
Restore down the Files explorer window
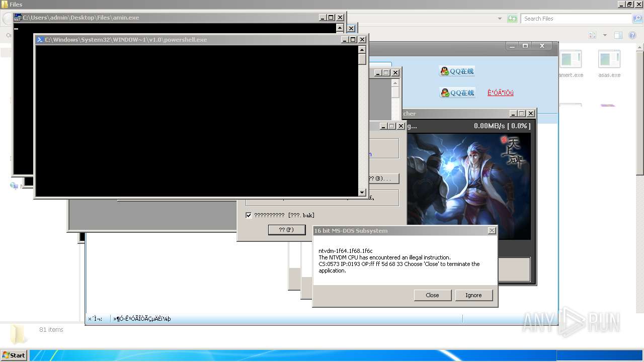[x=629, y=4]
